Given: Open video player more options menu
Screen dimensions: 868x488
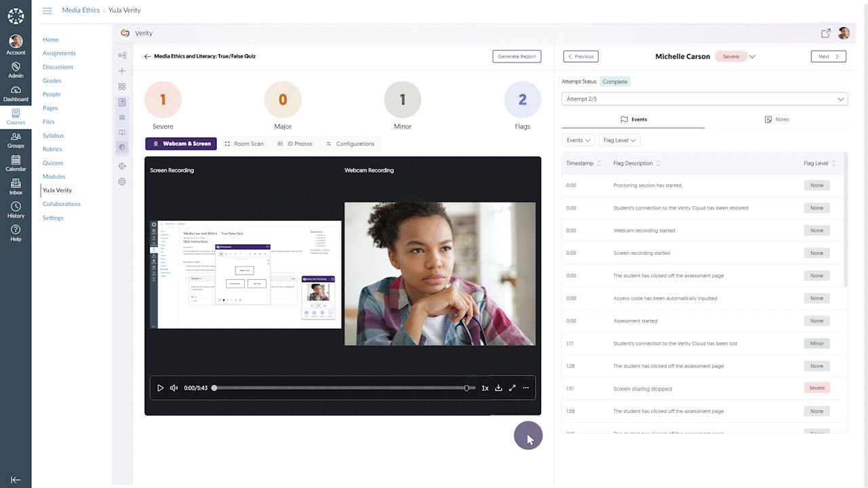Looking at the screenshot, I should pyautogui.click(x=526, y=388).
